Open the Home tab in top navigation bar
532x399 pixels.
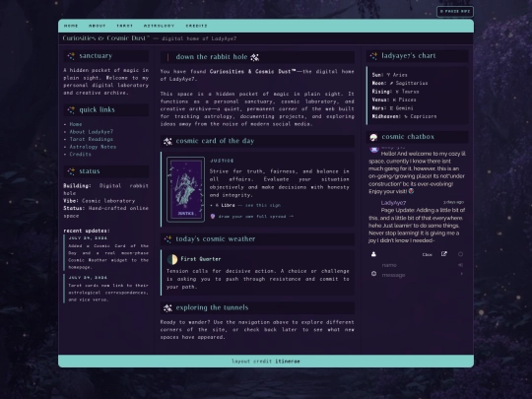(x=71, y=26)
